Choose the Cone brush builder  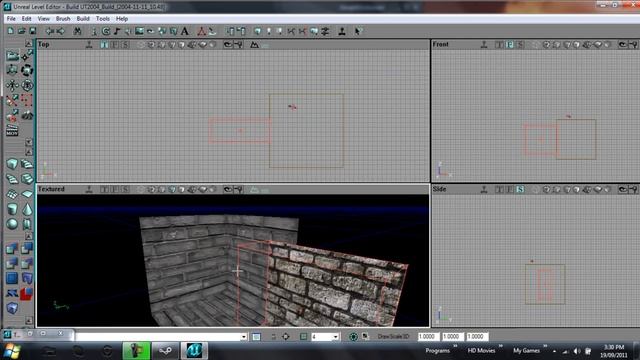pyautogui.click(x=27, y=209)
